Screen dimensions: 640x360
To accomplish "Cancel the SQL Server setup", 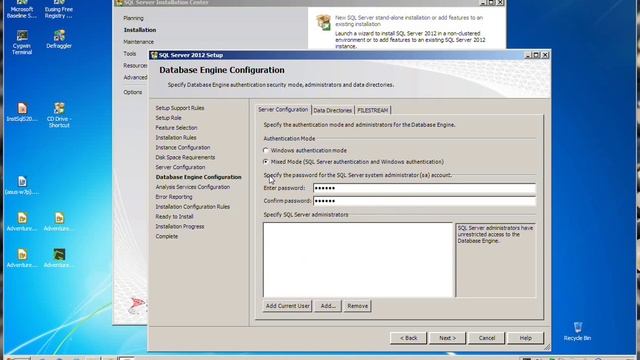I will click(x=487, y=338).
